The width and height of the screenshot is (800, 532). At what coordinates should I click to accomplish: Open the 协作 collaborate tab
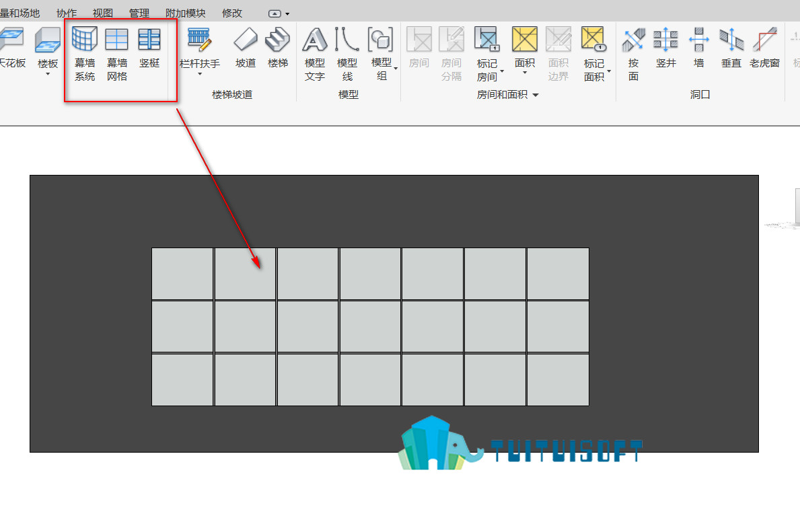point(67,13)
